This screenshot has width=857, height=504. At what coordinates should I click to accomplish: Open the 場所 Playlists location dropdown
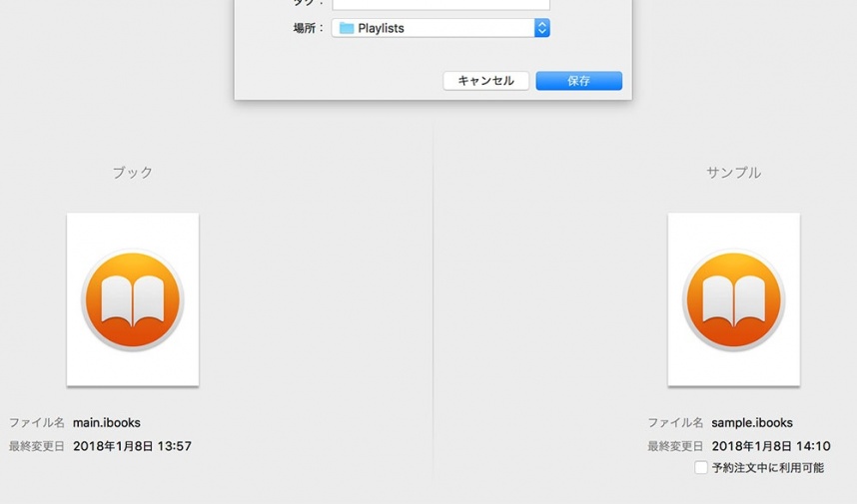click(439, 29)
